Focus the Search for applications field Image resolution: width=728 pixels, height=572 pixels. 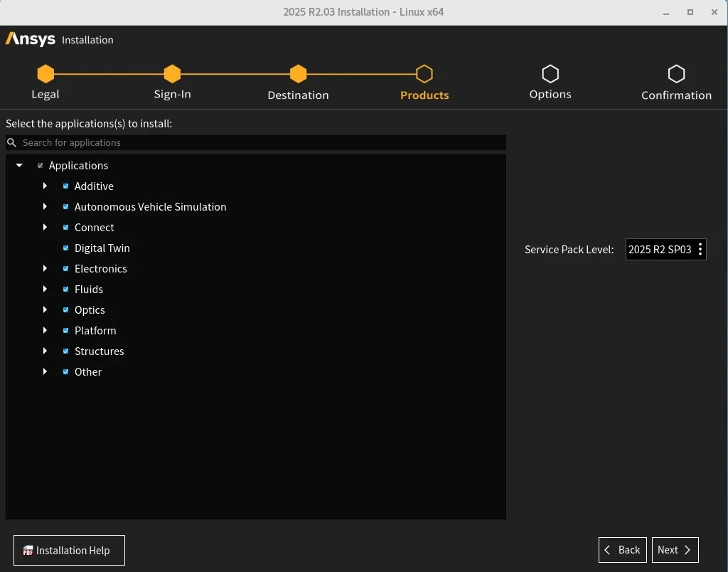click(256, 143)
